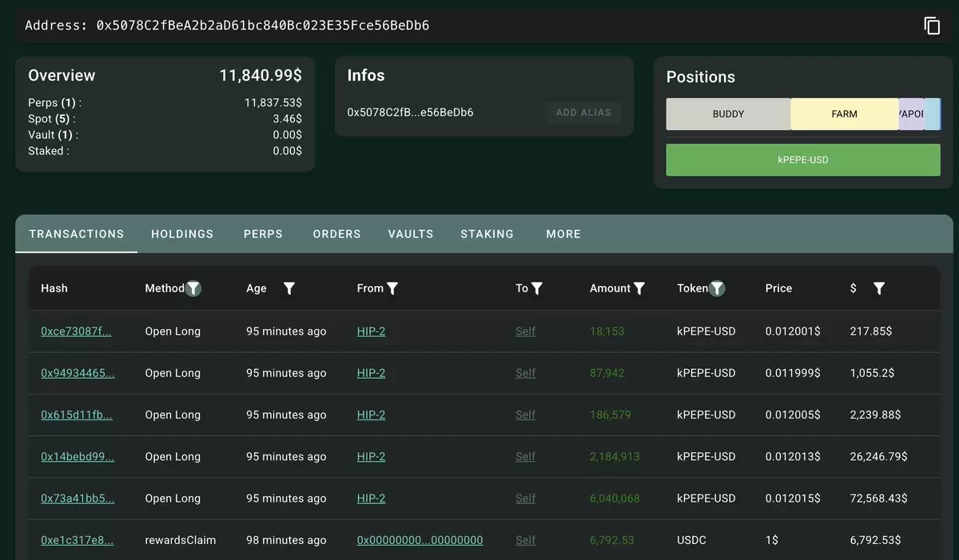This screenshot has height=560, width=959.
Task: Click Self link in 6,040,068 amount row
Action: pos(525,498)
